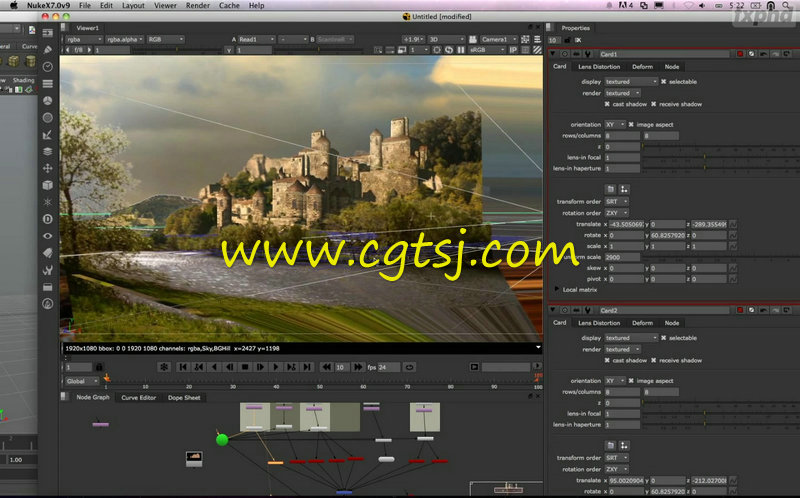The image size is (800, 498).
Task: Open Card1 display textured dropdown
Action: coord(632,82)
